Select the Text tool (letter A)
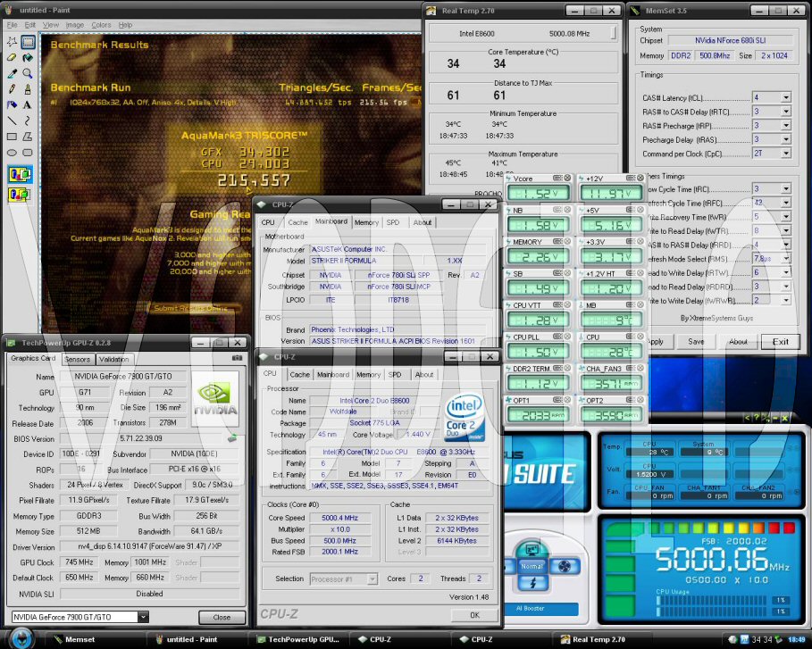 pos(28,104)
